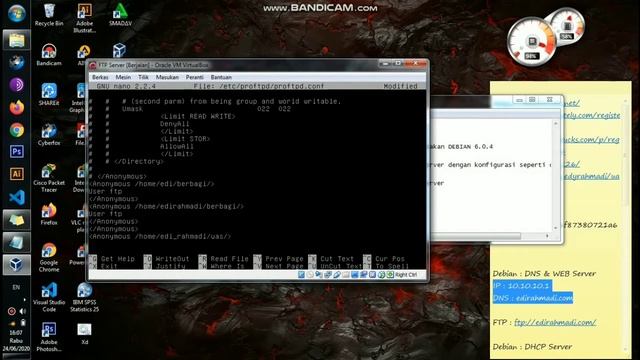The height and width of the screenshot is (360, 640).
Task: Select the Xd desktop shortcut
Action: (x=84, y=334)
